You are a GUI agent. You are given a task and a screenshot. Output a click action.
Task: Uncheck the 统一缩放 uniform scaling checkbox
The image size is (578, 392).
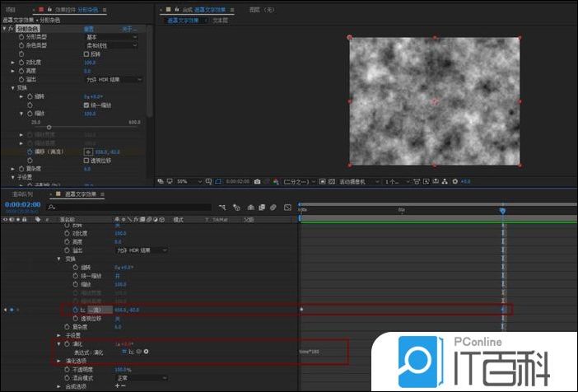(x=86, y=105)
